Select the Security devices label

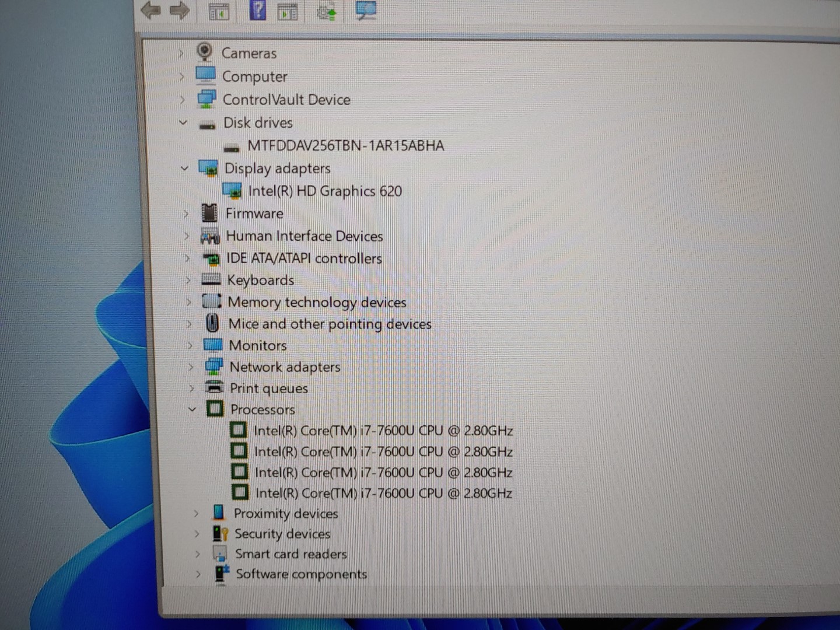click(282, 534)
